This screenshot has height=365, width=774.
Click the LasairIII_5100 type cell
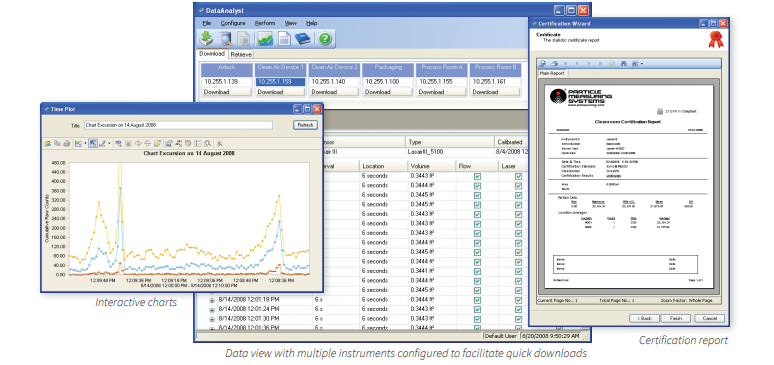click(449, 152)
